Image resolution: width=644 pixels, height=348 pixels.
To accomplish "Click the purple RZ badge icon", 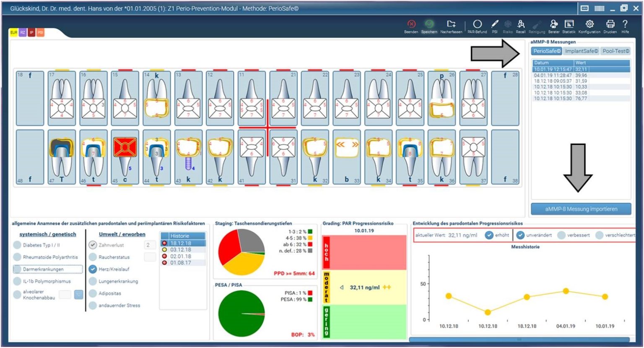I will 23,32.
